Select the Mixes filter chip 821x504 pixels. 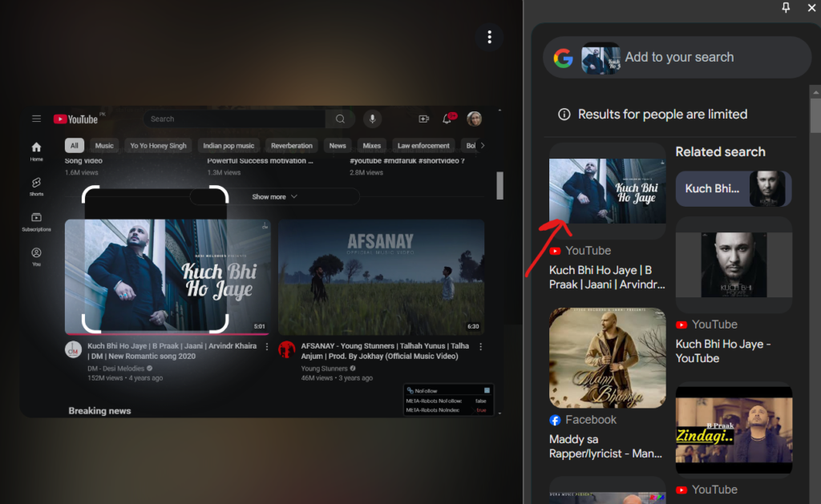pos(372,146)
